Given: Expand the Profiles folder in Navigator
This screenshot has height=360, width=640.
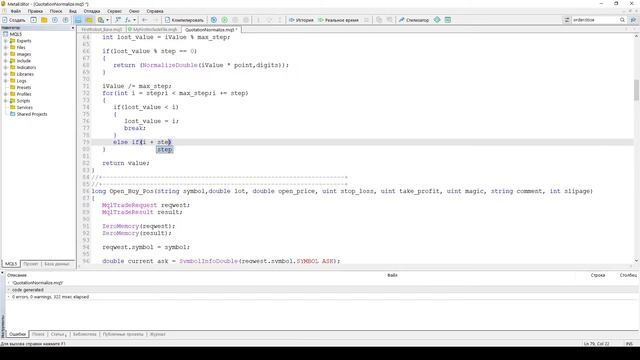Looking at the screenshot, I should (x=6, y=94).
